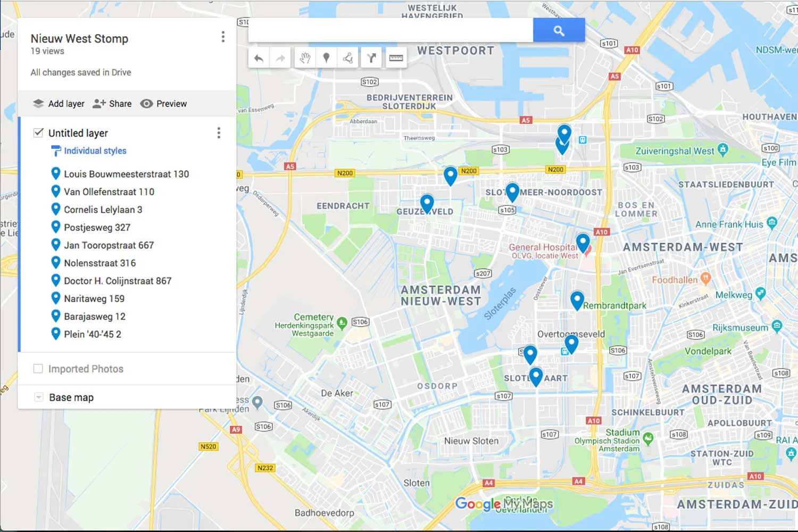
Task: Click the Nieuw West Stomp map title
Action: tap(79, 39)
